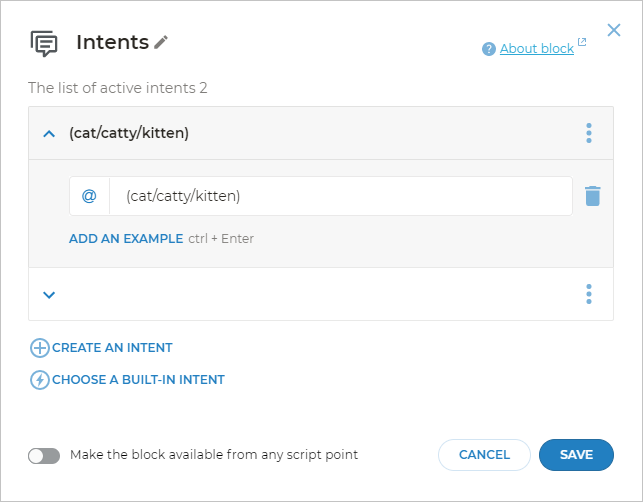
Task: Click ADD AN EXAMPLE
Action: pos(126,239)
